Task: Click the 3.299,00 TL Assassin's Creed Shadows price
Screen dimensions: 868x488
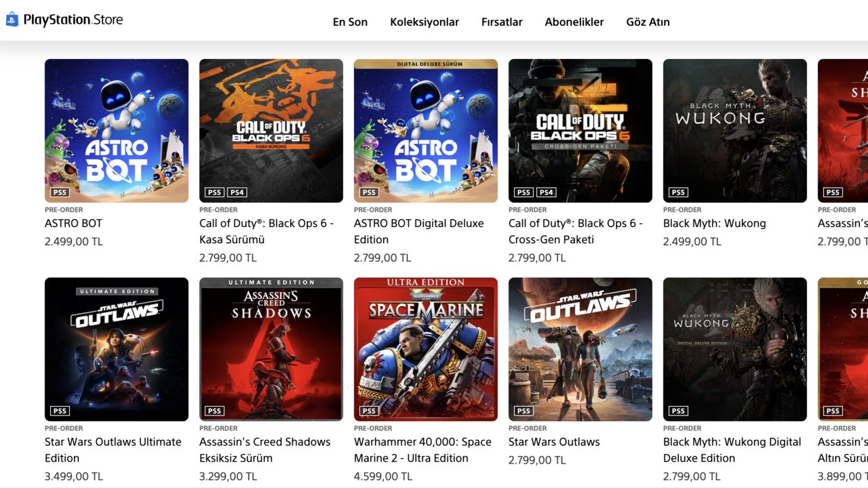Action: click(x=229, y=476)
